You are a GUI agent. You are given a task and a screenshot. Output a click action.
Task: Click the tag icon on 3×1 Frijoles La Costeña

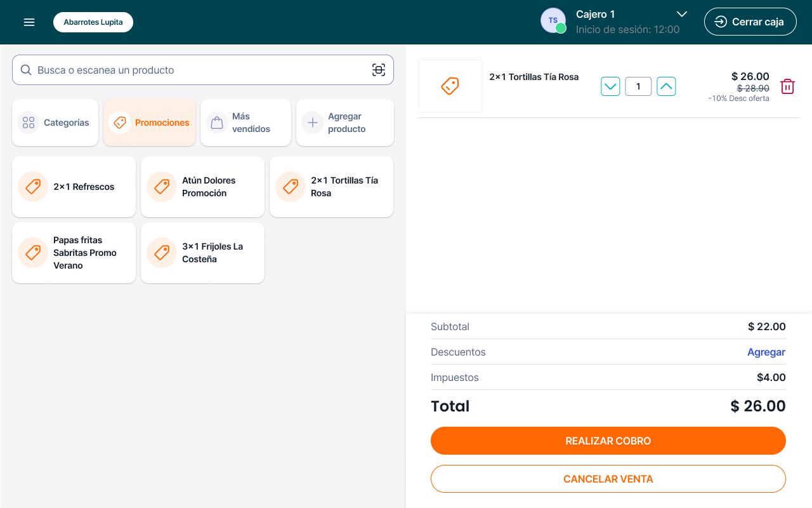(162, 253)
